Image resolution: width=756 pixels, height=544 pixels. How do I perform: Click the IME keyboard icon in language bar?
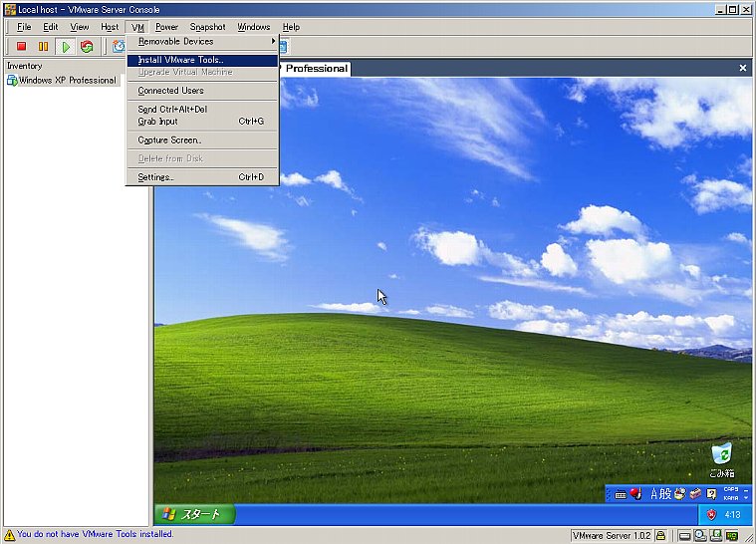click(621, 494)
